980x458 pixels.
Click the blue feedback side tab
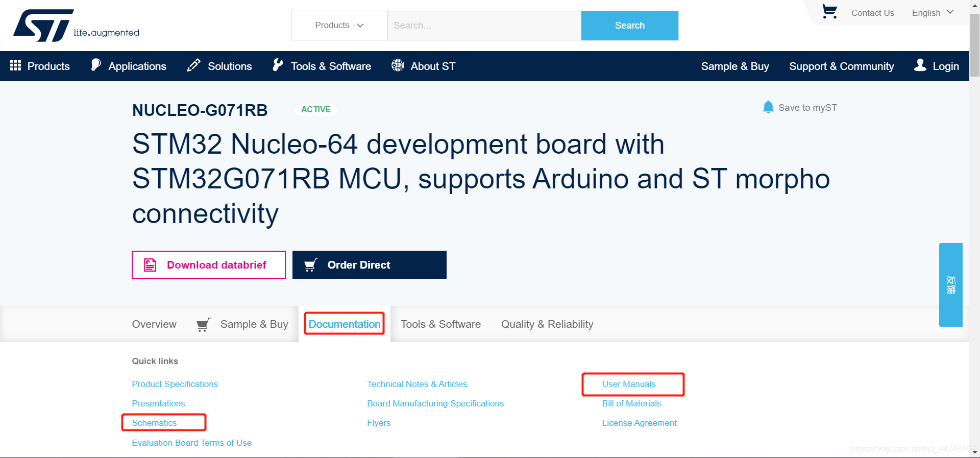951,284
